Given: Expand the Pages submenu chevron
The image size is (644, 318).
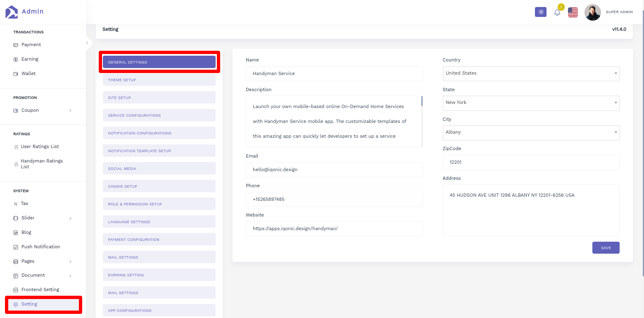Looking at the screenshot, I should click(x=70, y=261).
